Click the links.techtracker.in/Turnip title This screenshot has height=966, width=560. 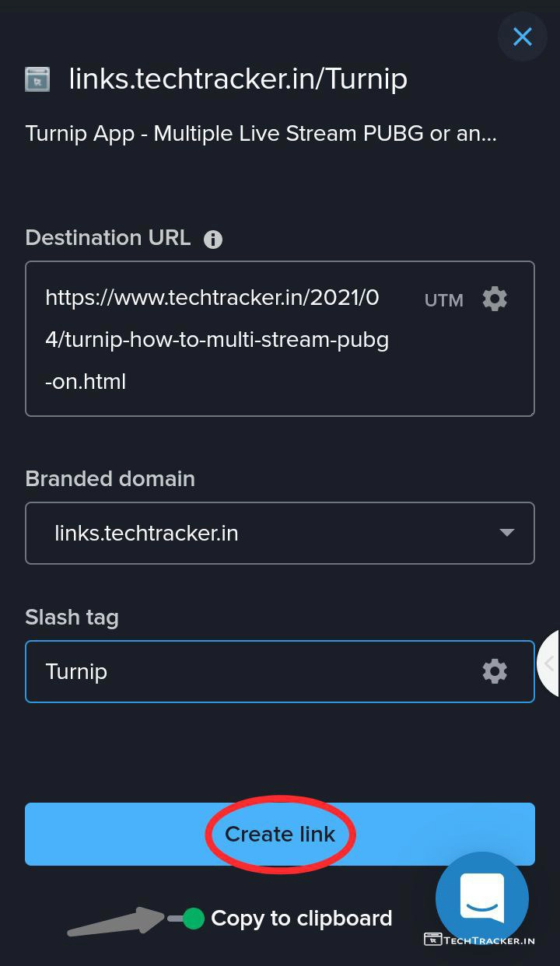point(238,79)
